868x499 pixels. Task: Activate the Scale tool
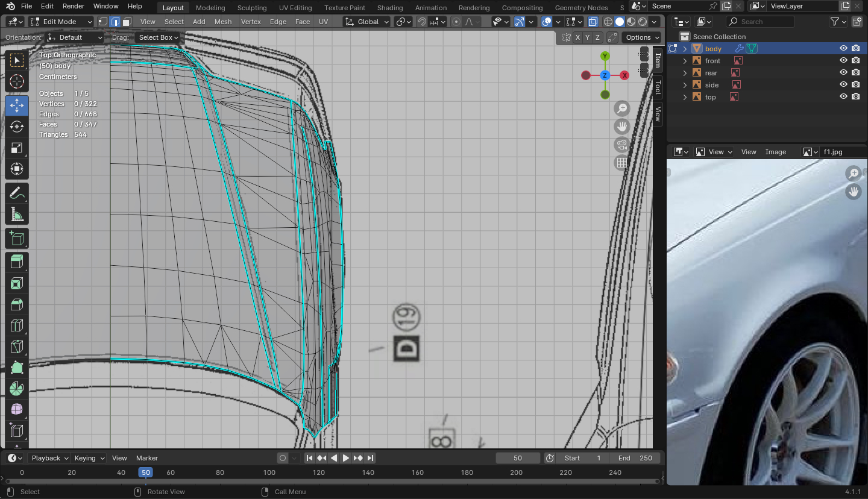coord(17,148)
